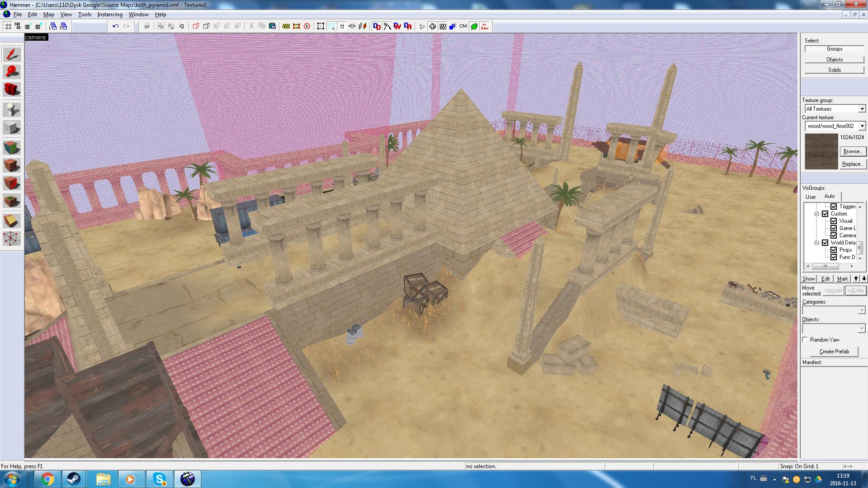The height and width of the screenshot is (488, 868).
Task: Click the larger grid icon
Action: 38,26
